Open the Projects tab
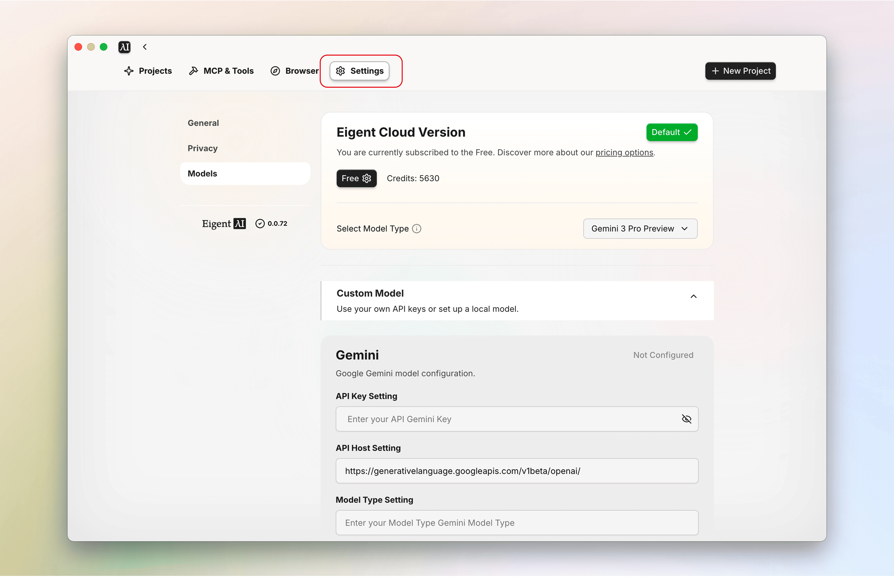 [148, 71]
